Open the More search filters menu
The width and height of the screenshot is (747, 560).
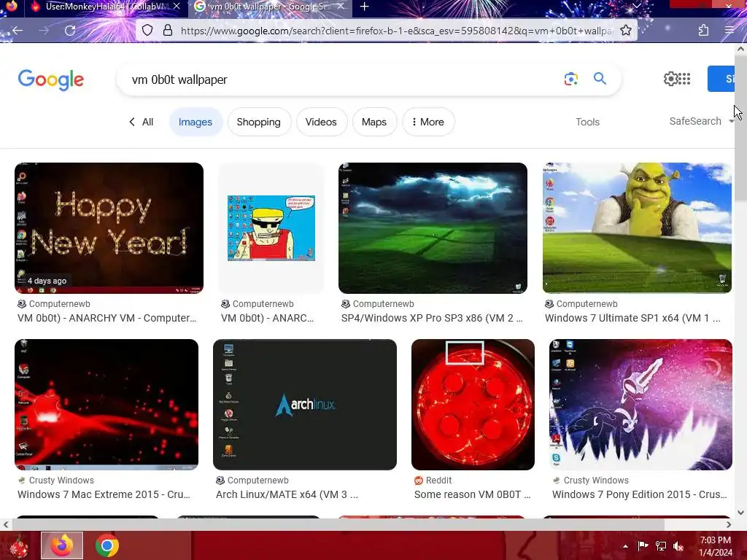[428, 122]
